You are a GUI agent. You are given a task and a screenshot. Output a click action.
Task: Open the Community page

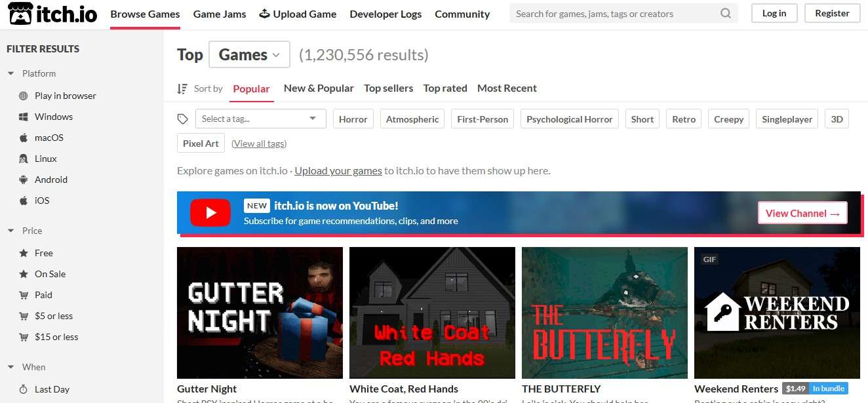(x=462, y=14)
